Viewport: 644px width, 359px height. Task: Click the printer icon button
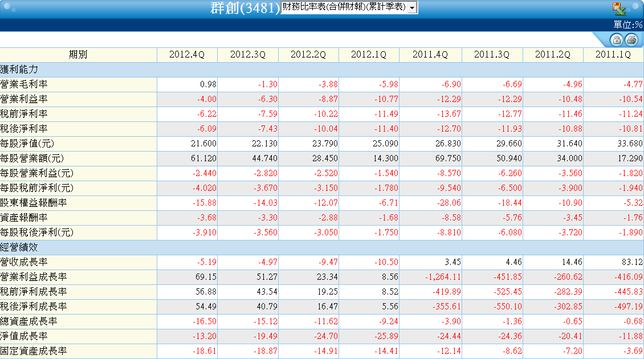(631, 40)
